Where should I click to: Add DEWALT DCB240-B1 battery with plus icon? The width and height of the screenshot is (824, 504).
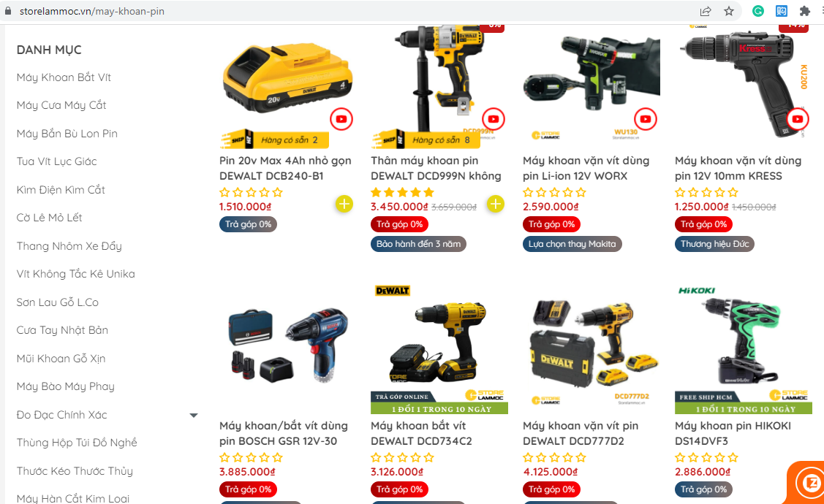pos(344,204)
